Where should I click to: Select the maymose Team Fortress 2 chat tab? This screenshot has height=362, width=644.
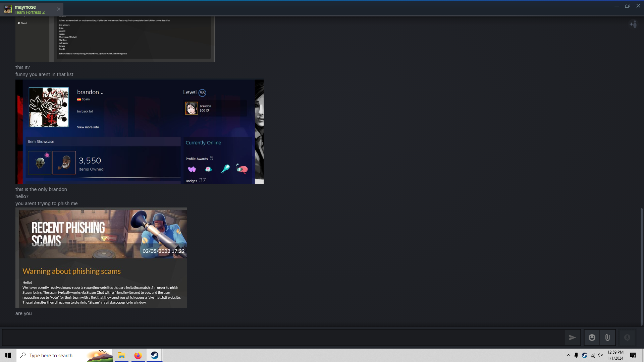pyautogui.click(x=30, y=9)
